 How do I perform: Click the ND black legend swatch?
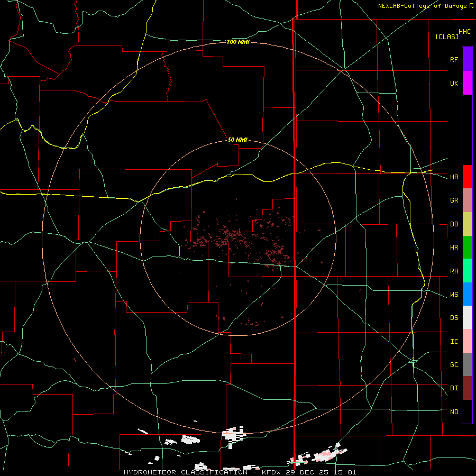[467, 411]
